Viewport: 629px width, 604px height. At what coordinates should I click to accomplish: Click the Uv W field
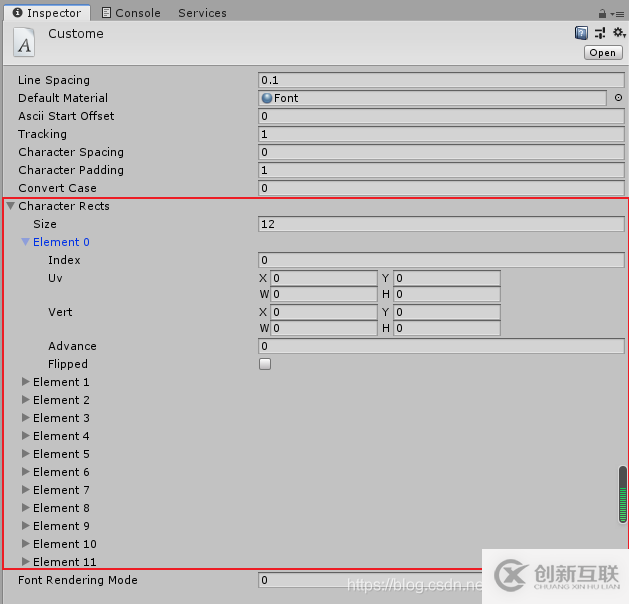pyautogui.click(x=324, y=294)
